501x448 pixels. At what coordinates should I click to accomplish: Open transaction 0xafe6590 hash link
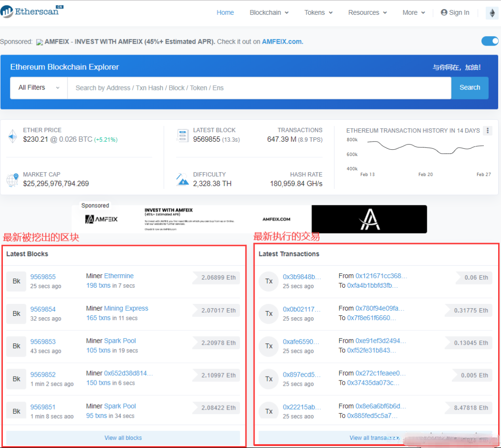301,341
